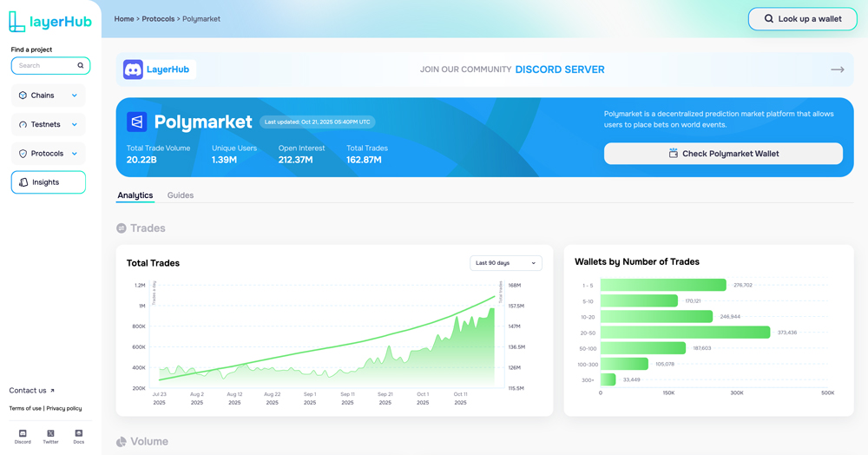The height and width of the screenshot is (455, 868).
Task: Click the layerHub logo
Action: [x=49, y=22]
